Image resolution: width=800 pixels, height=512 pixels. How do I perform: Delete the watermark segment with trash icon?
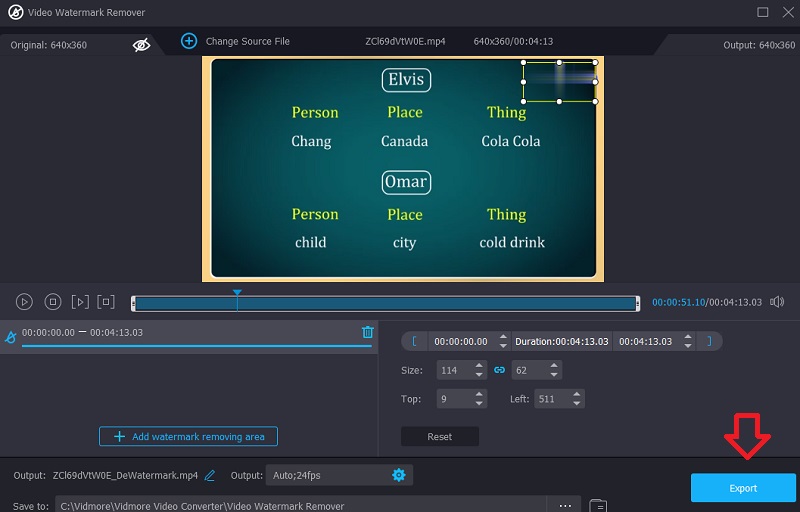(x=367, y=332)
